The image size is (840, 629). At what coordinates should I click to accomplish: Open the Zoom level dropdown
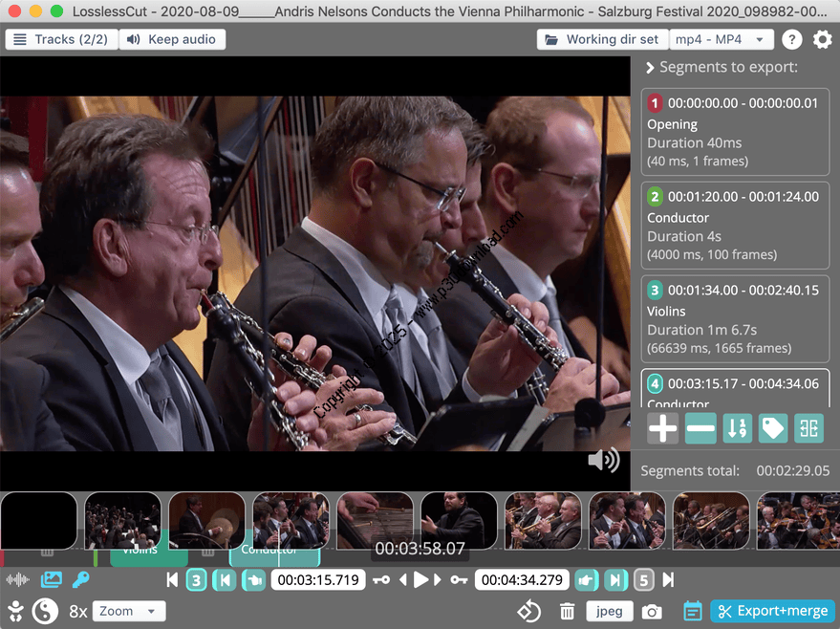point(129,611)
